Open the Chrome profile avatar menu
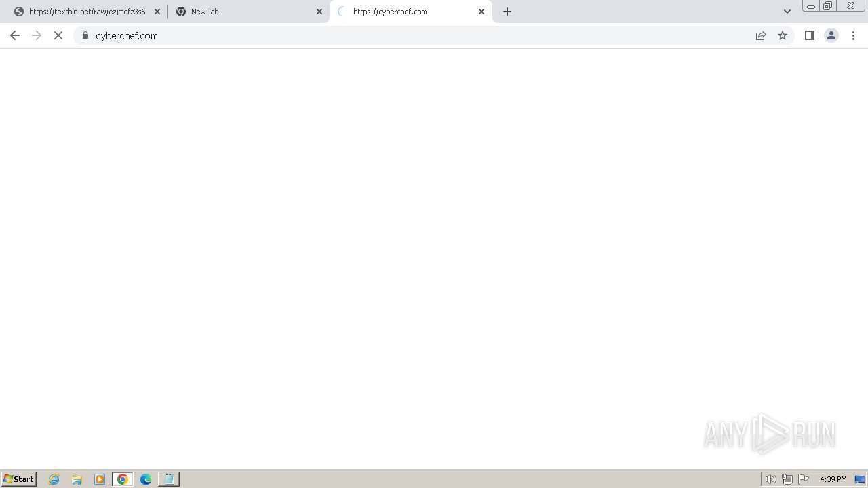Viewport: 868px width, 488px height. (x=831, y=35)
